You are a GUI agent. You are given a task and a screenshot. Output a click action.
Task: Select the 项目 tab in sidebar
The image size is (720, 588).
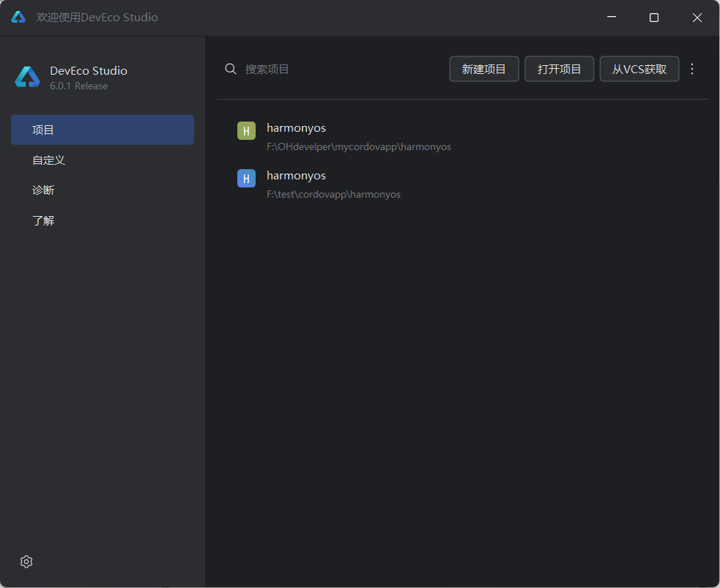point(103,130)
